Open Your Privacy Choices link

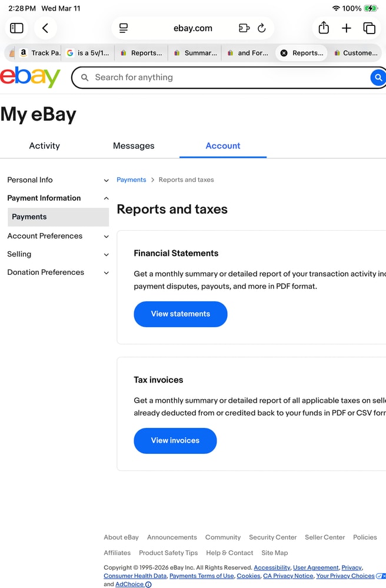click(x=345, y=576)
